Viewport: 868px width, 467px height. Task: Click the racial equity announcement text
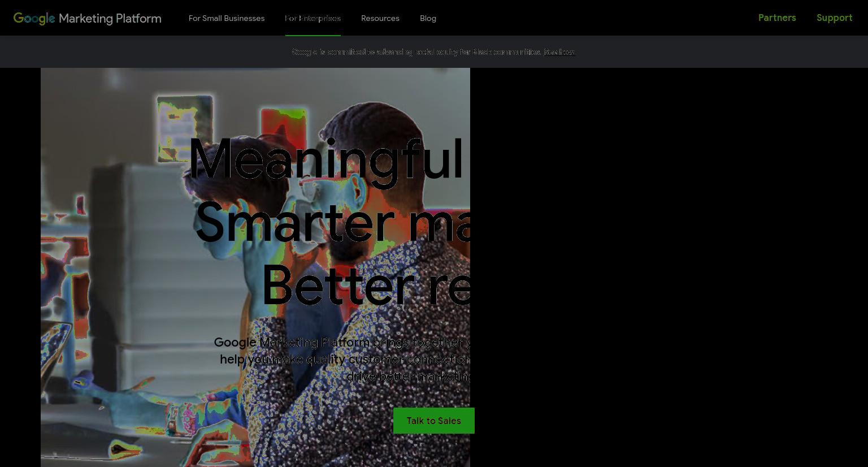416,52
